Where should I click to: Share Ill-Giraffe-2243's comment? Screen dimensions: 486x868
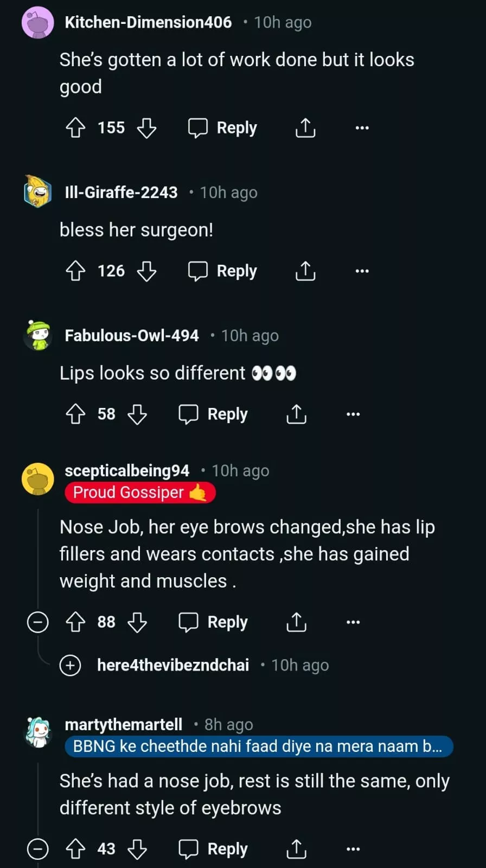point(305,271)
